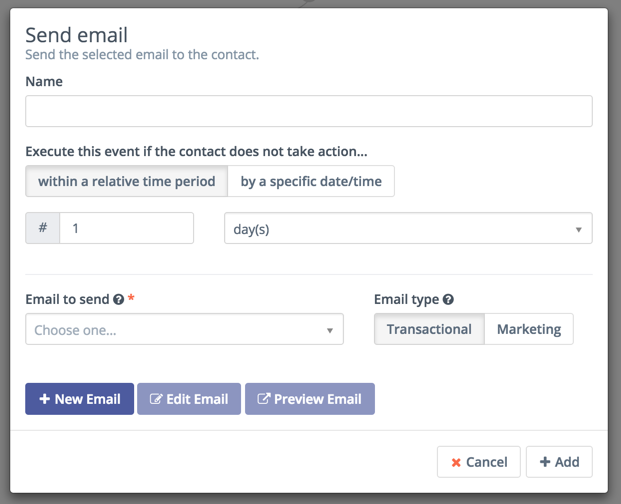Click the help icon beside Email type

[448, 299]
